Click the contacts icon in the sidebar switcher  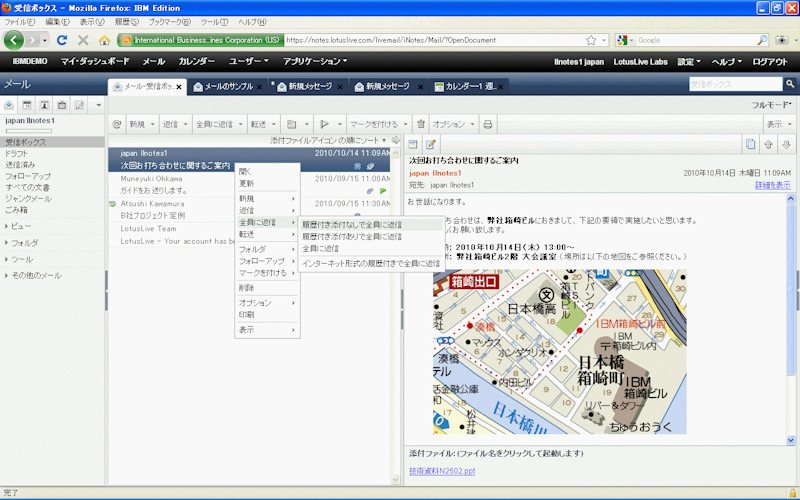pyautogui.click(x=44, y=105)
